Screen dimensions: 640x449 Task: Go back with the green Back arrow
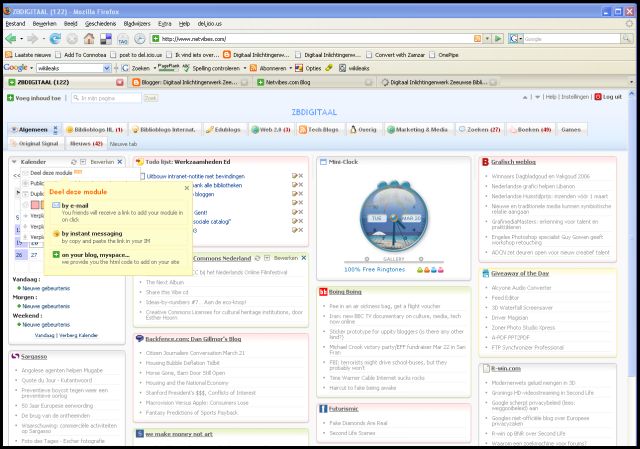click(11, 39)
